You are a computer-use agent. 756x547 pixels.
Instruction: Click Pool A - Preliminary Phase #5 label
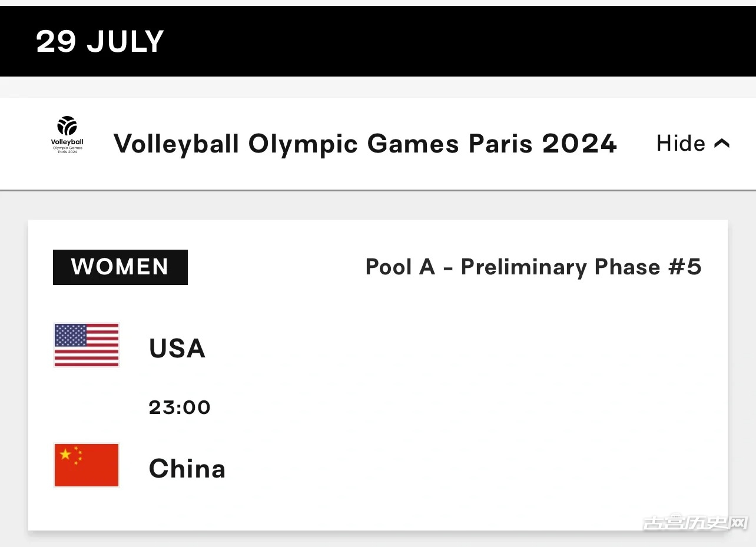coord(533,267)
